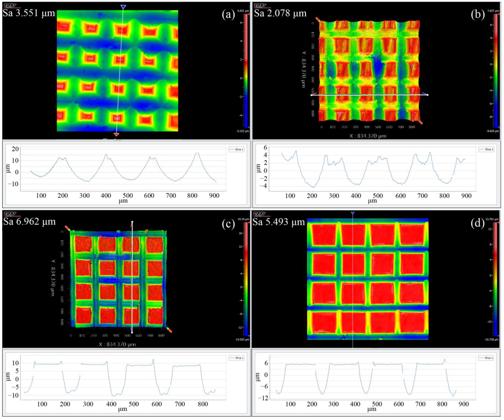
Task: Toggle Slice 1 legend entry in panel (c) plot
Action: click(x=236, y=358)
